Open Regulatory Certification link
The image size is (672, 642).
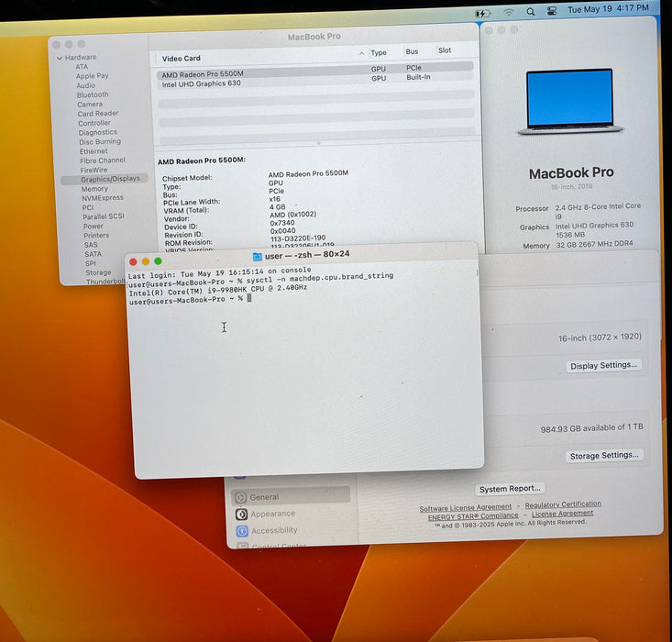click(563, 504)
